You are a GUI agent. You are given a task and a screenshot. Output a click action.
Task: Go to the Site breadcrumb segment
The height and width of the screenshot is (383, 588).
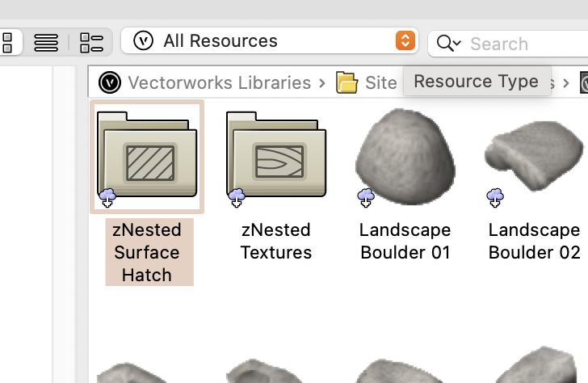(380, 82)
